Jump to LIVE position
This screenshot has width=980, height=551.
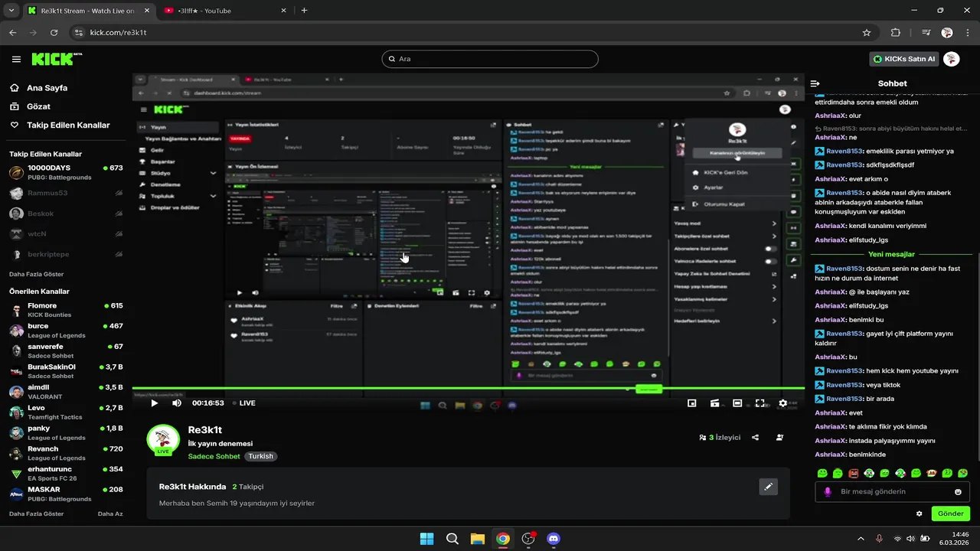[243, 403]
